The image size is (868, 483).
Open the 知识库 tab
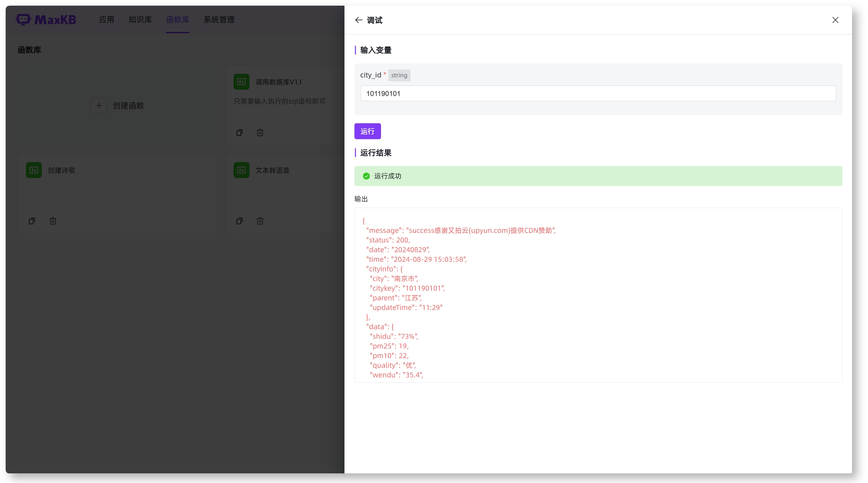tap(140, 20)
